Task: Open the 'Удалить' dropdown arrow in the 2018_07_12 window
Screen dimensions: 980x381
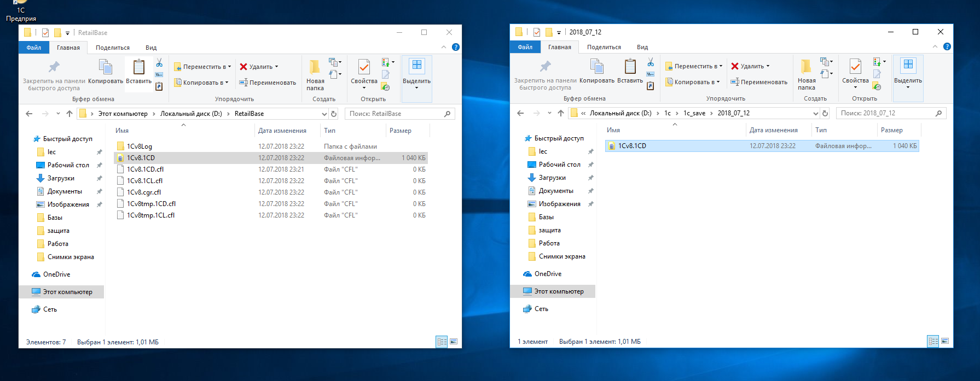Action: point(768,66)
